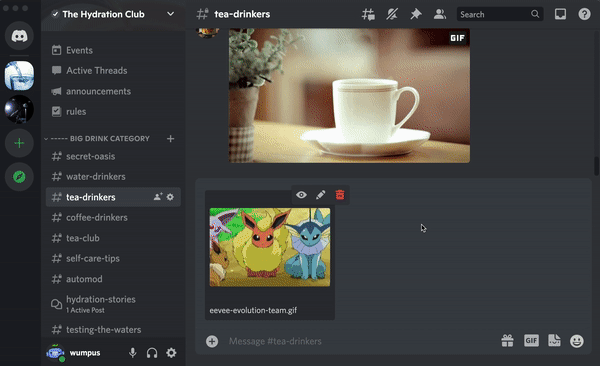Edit tea-drinkers channel settings gear
600x366 pixels.
click(170, 197)
